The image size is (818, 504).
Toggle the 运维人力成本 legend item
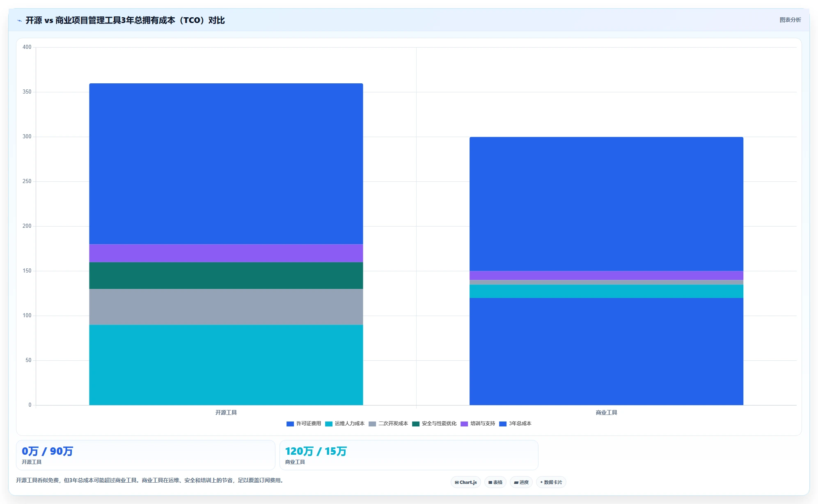click(345, 424)
